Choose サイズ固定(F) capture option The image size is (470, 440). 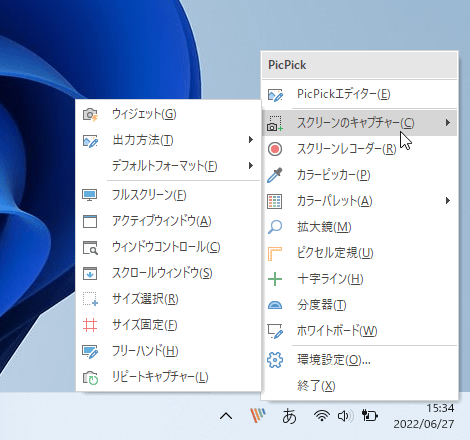point(168,325)
